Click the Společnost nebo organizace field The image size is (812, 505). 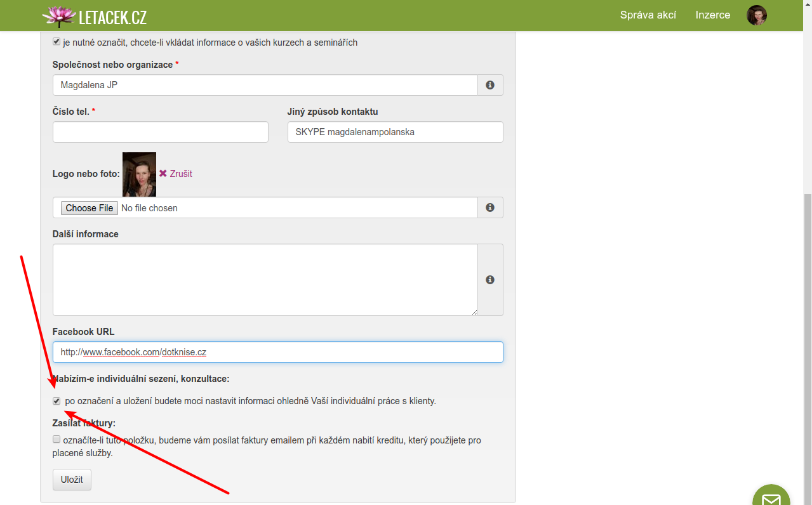click(265, 85)
